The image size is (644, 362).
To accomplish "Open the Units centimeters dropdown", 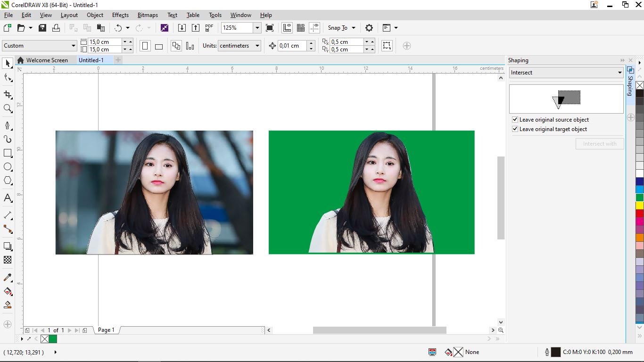I will pyautogui.click(x=257, y=46).
